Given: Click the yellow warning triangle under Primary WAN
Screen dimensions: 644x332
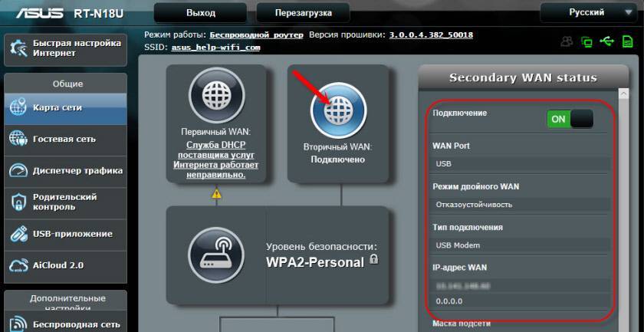Looking at the screenshot, I should tap(216, 194).
